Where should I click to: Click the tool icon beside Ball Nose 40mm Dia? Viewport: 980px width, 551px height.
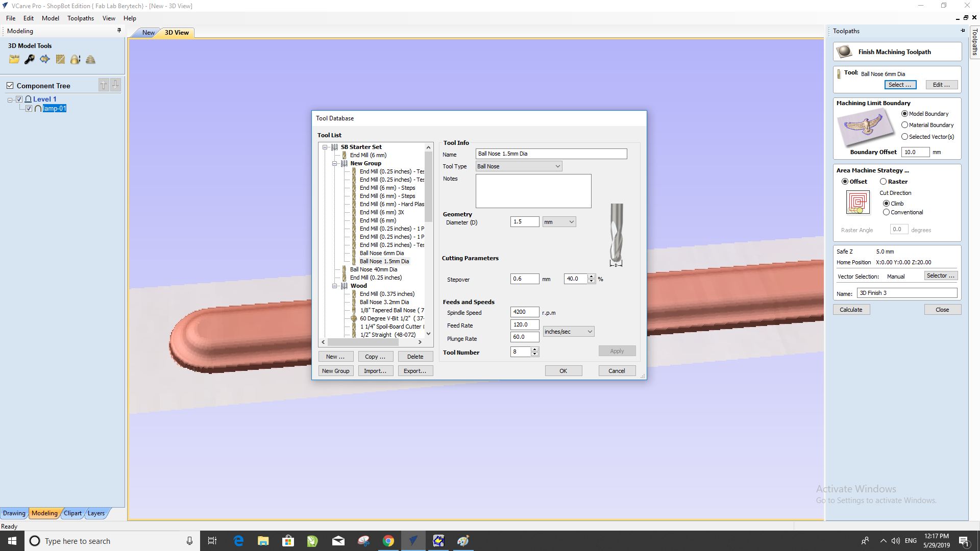pyautogui.click(x=344, y=269)
